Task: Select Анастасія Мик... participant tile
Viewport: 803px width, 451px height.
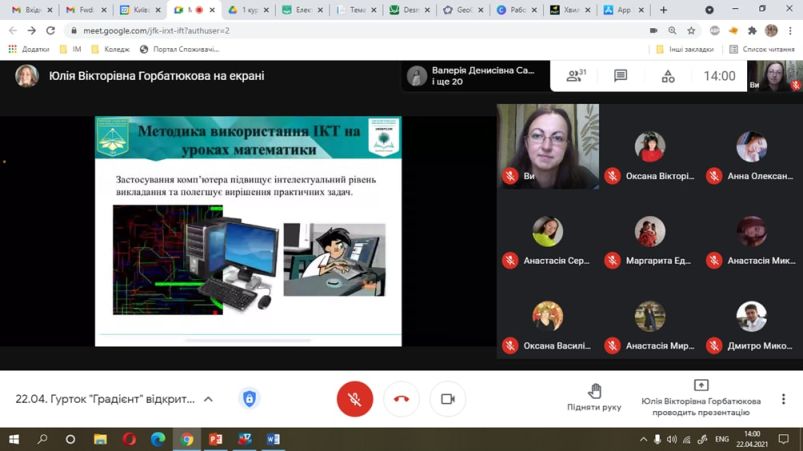Action: (752, 232)
